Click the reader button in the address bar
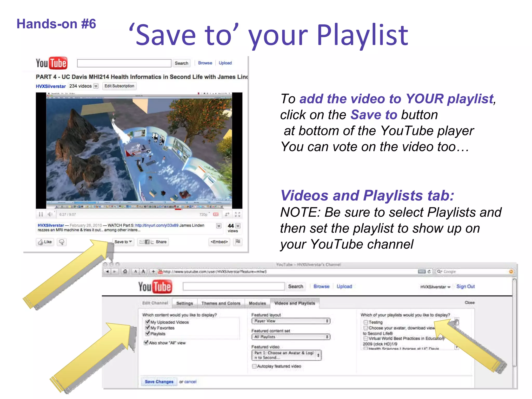This screenshot has width=532, height=399. tap(422, 271)
